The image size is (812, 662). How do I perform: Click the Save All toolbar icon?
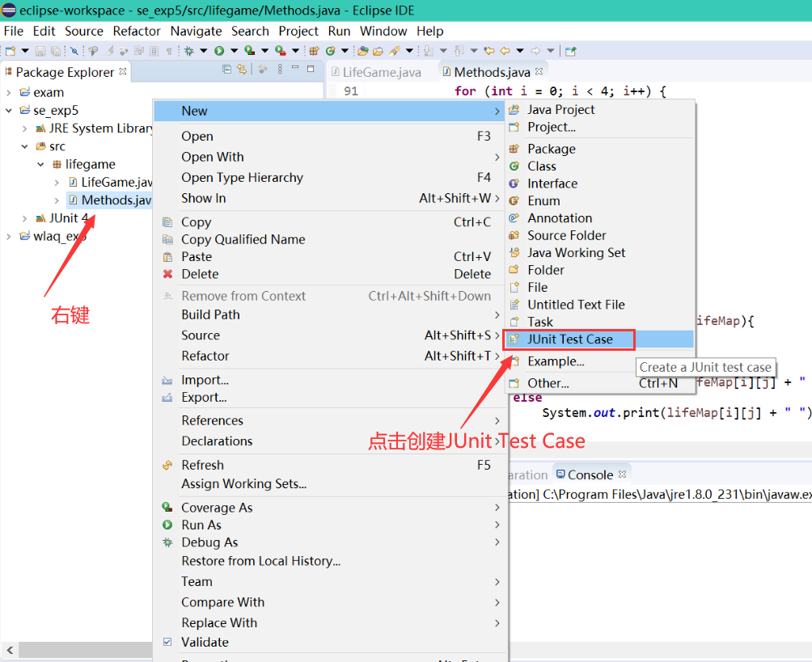(x=55, y=51)
